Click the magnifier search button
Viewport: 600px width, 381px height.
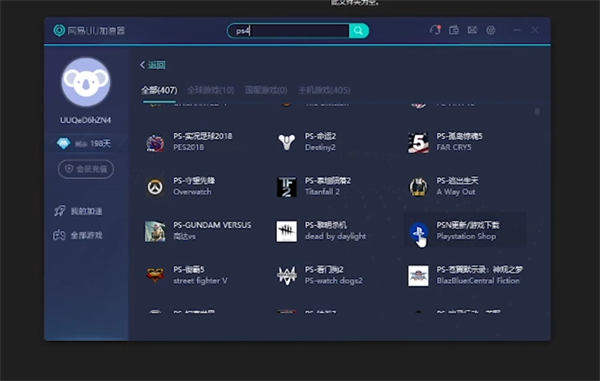[359, 31]
